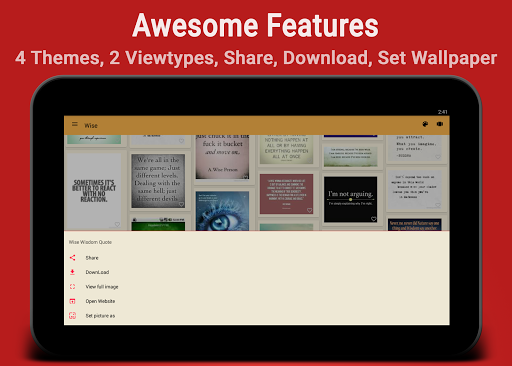Favorite the "Sometimes it's better to react" heart
The image size is (512, 366).
click(x=117, y=224)
